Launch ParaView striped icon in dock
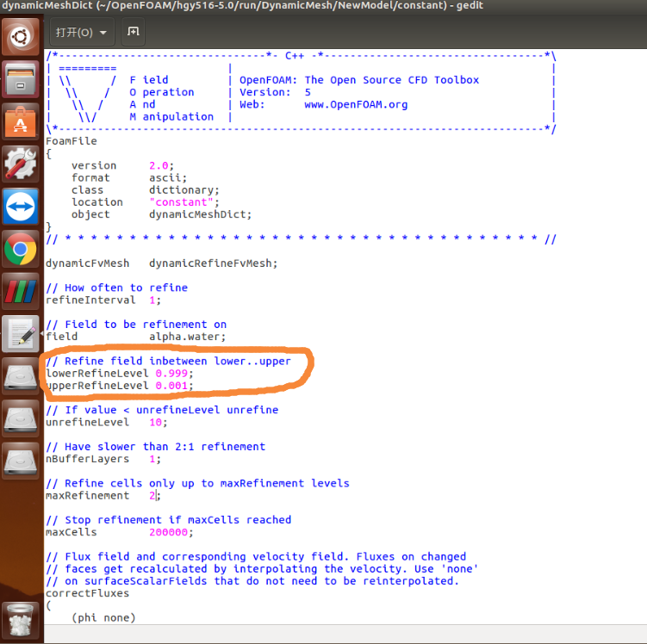This screenshot has width=647, height=644. [21, 291]
